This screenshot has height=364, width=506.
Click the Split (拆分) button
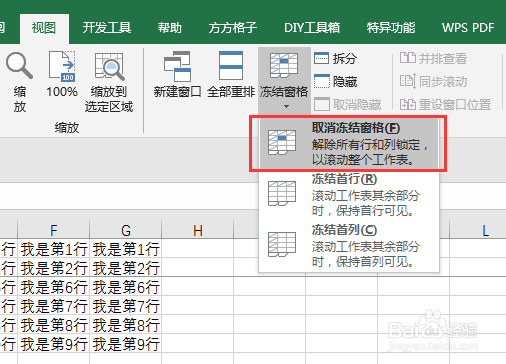click(x=335, y=58)
